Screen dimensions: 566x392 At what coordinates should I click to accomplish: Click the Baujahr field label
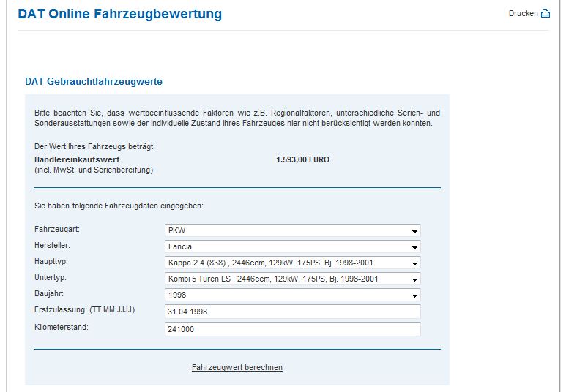coord(51,294)
